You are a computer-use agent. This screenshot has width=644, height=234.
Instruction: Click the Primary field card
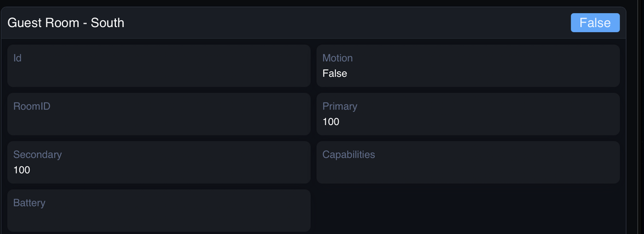click(x=468, y=114)
